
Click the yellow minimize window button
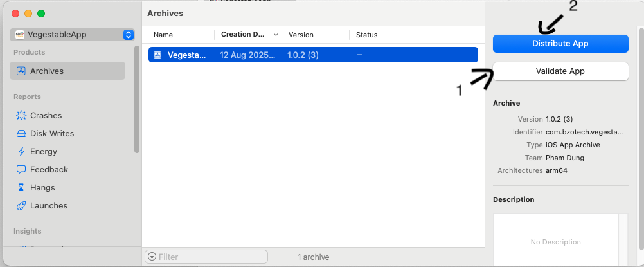click(x=28, y=14)
